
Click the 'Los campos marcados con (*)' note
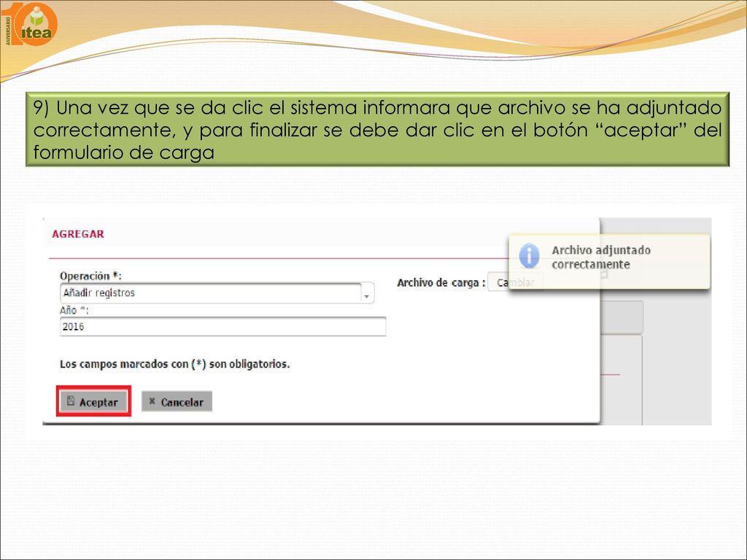pyautogui.click(x=174, y=365)
